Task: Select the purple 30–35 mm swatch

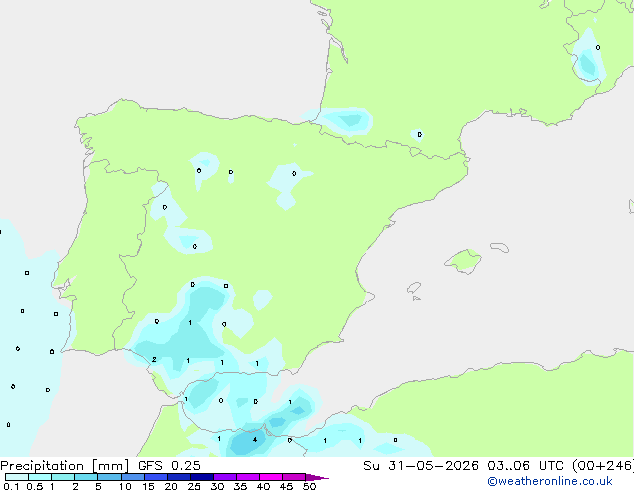Action: tap(224, 477)
